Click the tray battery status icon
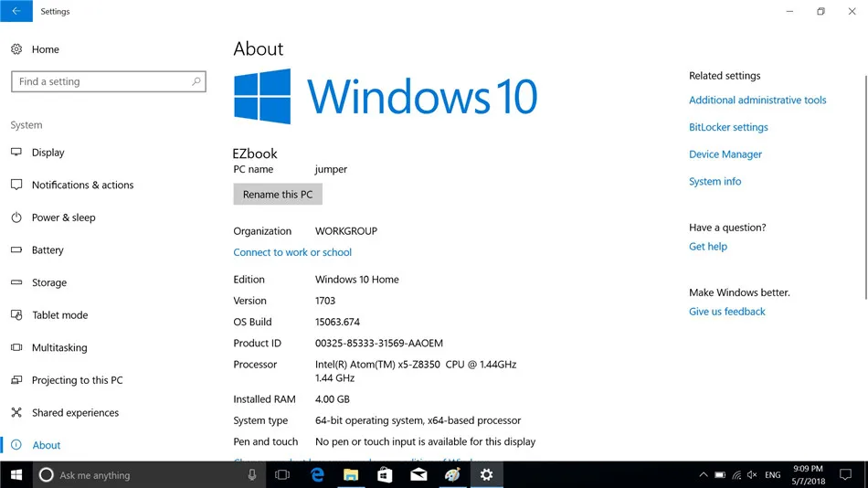 [720, 474]
